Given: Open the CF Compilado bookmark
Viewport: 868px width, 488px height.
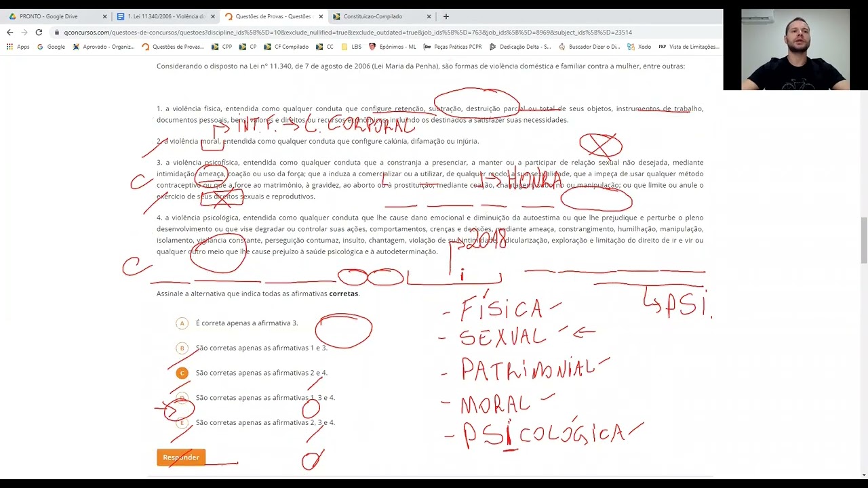Looking at the screenshot, I should point(286,47).
